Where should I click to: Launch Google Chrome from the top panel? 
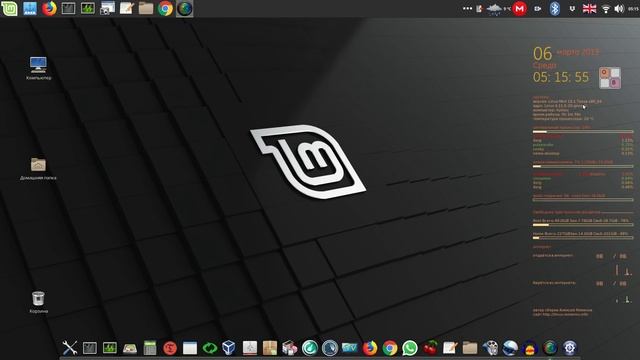(x=165, y=8)
